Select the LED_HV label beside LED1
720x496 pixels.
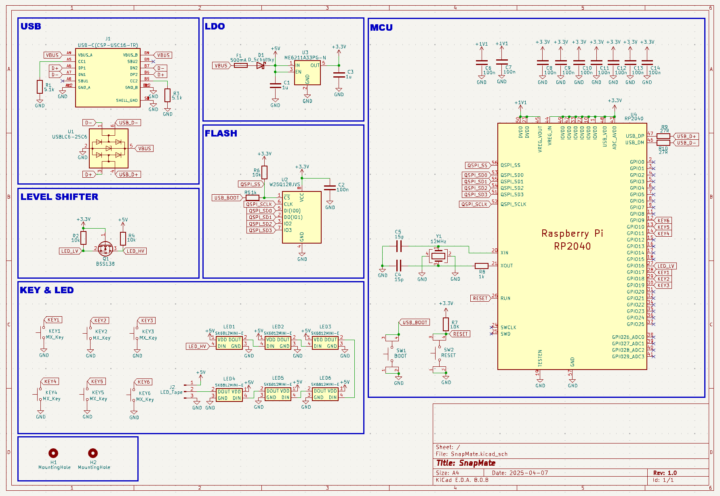196,346
